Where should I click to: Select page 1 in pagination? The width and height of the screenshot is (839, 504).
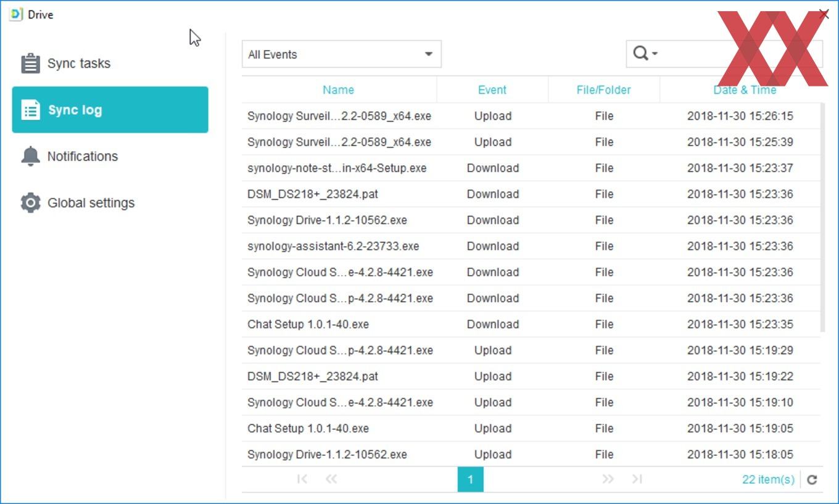point(470,479)
